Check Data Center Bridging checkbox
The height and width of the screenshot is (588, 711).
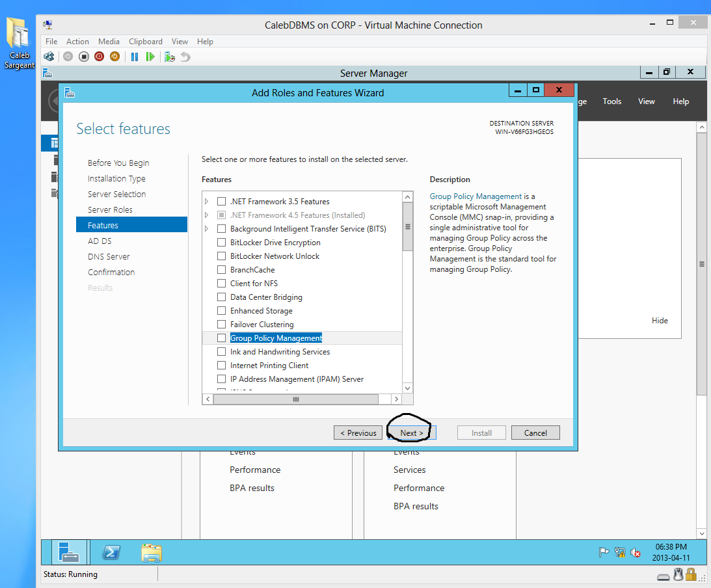[x=221, y=297]
